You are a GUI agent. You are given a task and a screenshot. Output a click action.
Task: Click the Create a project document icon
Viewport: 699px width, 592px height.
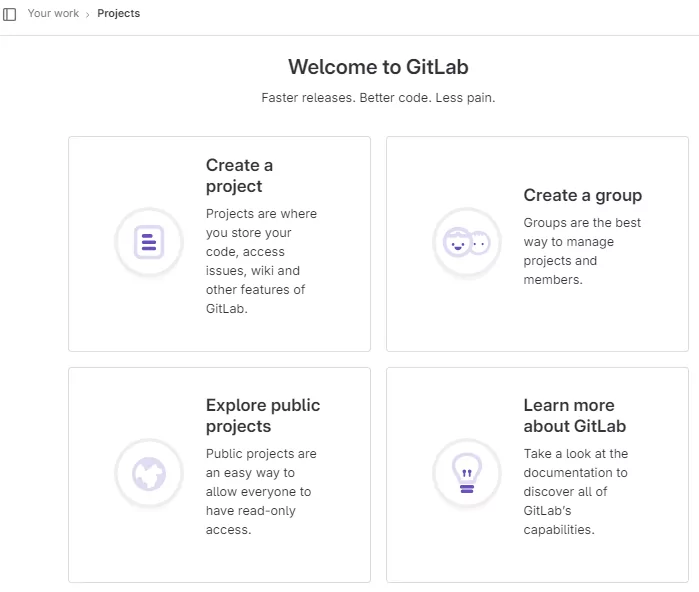click(148, 242)
